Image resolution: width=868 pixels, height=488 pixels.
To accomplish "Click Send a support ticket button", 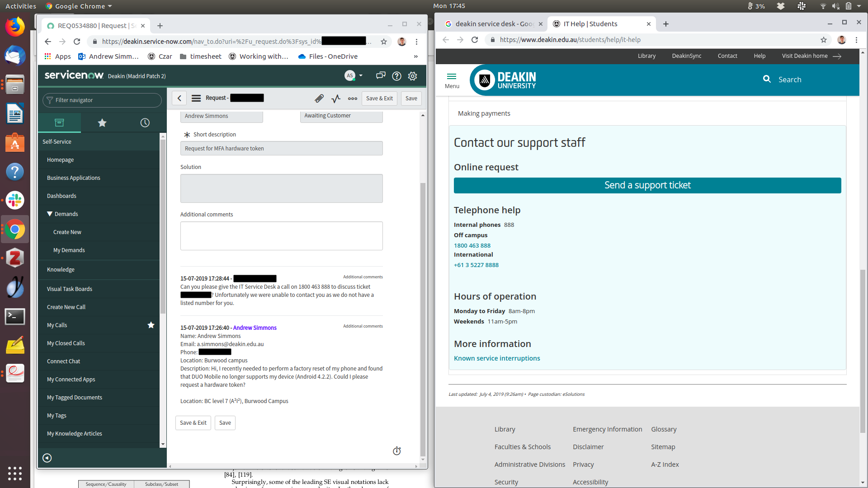I will (x=647, y=185).
